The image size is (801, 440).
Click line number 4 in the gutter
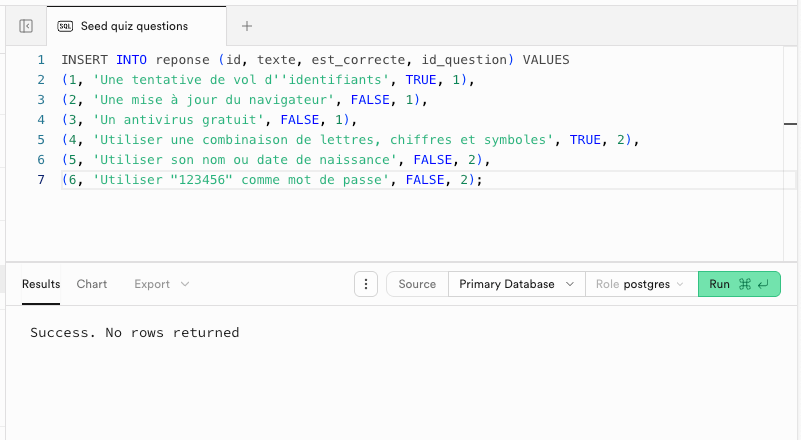click(x=41, y=120)
